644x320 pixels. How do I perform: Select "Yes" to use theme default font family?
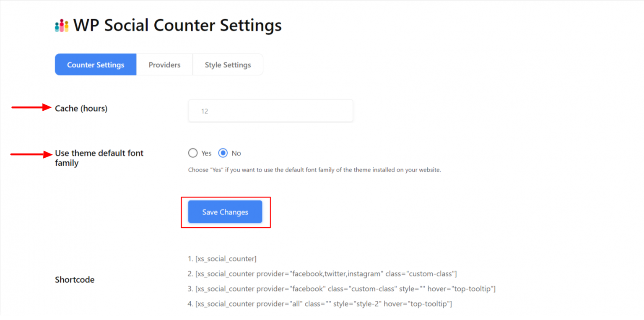[x=193, y=153]
